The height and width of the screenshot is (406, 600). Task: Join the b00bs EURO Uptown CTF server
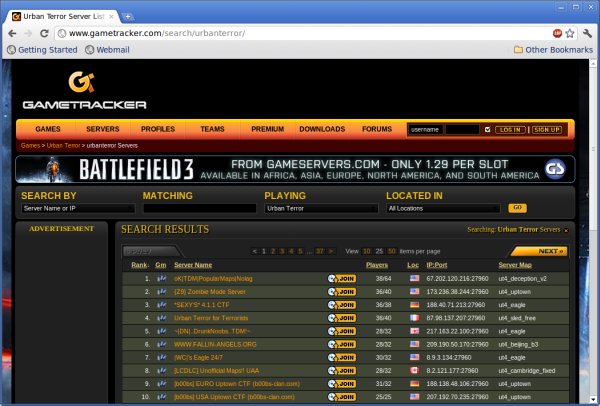click(x=342, y=384)
